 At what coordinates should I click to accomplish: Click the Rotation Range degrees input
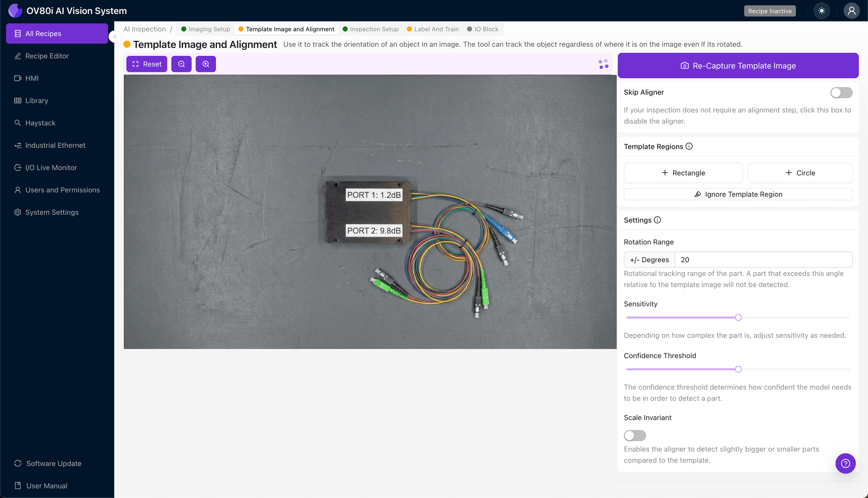pyautogui.click(x=763, y=260)
